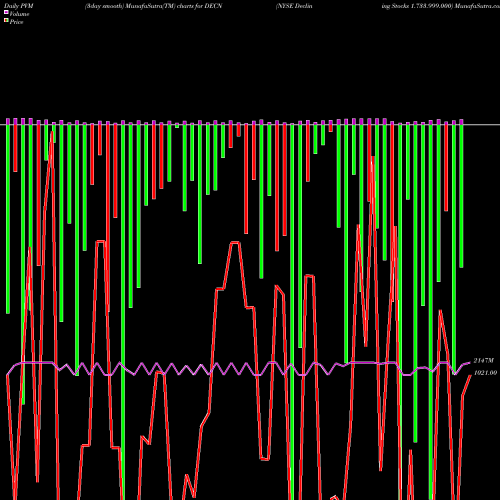Click the chart title mentioning DECN

153,6
